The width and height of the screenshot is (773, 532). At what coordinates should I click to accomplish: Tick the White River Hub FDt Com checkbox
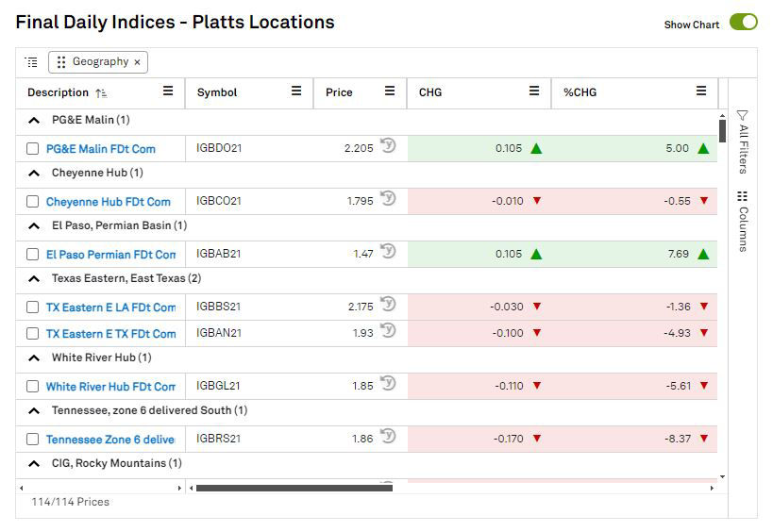pos(33,387)
